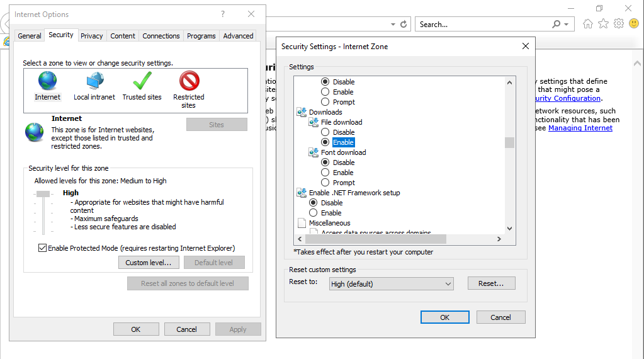Select the Internet zone globe icon
Viewport: 644px width, 359px height.
coord(47,81)
